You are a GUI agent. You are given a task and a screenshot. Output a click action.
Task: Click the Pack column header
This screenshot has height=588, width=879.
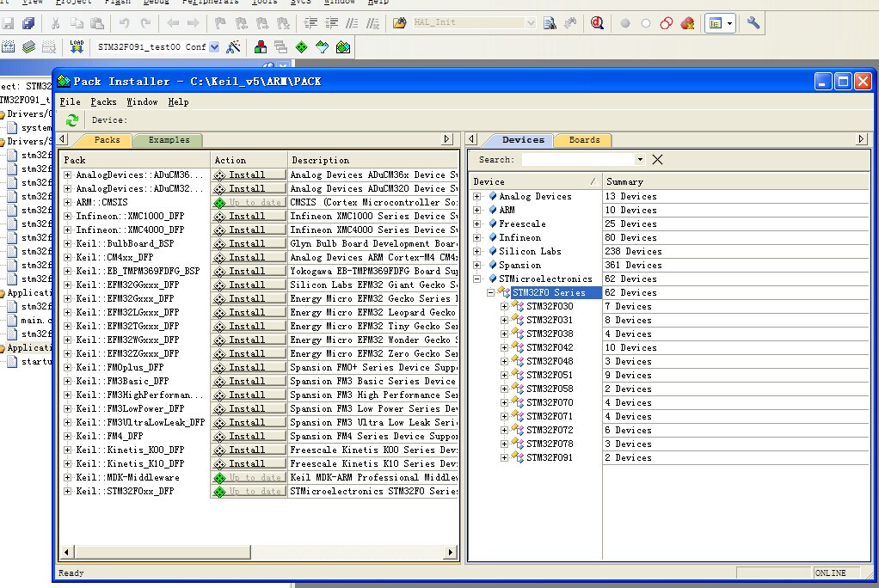(135, 160)
